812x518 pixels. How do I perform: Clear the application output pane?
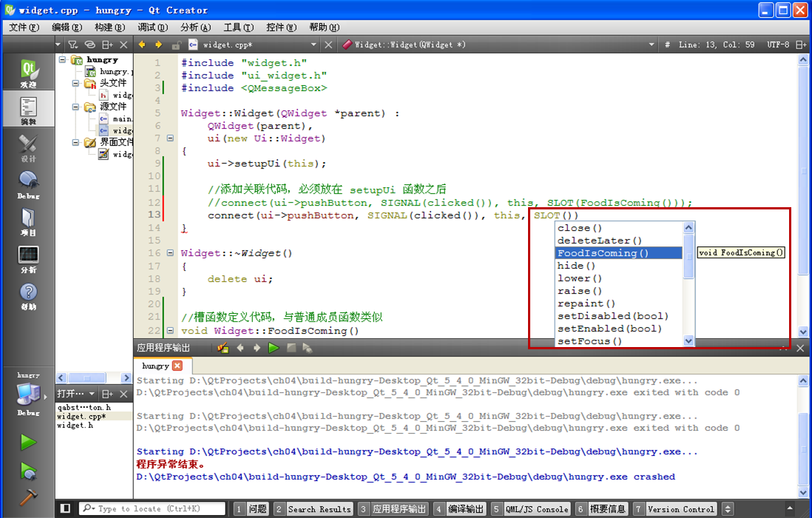223,348
